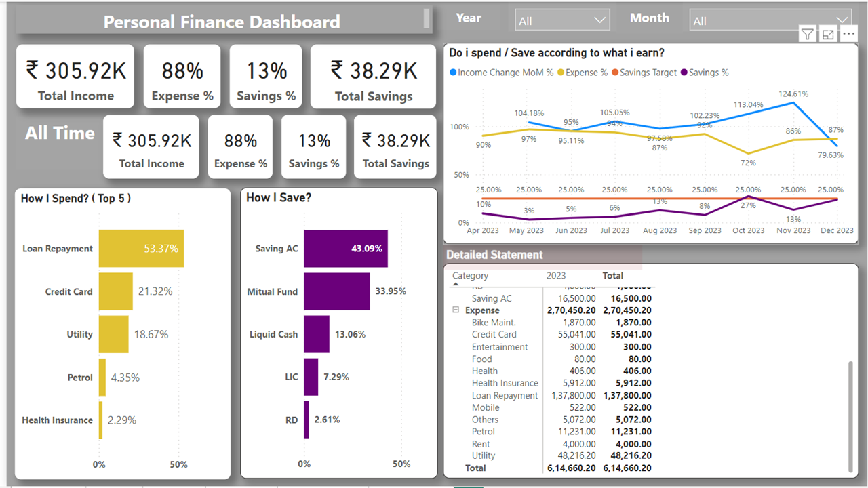Image resolution: width=868 pixels, height=488 pixels.
Task: Select the Loan Repayment bar in the spend chart
Action: tap(141, 249)
